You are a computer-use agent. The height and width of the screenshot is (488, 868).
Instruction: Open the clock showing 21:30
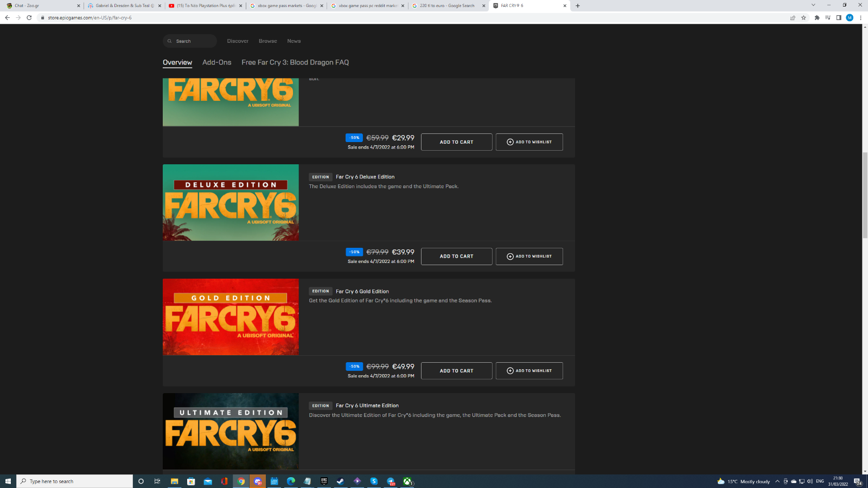838,481
